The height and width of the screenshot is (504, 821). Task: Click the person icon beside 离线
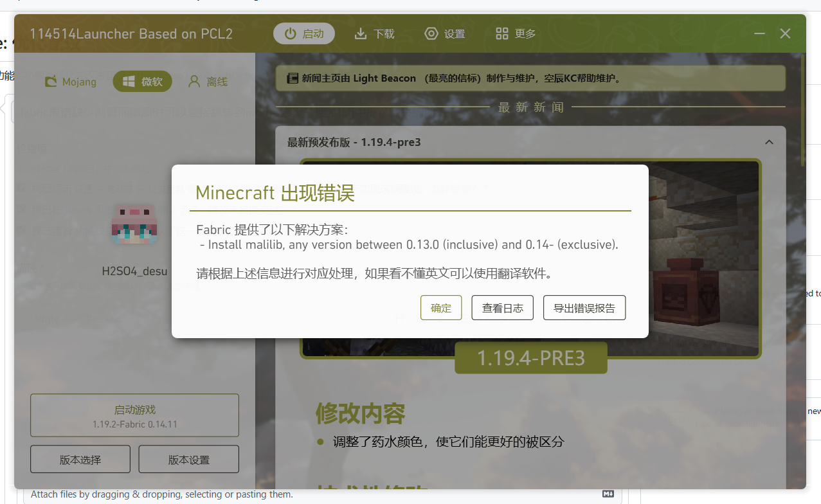click(x=194, y=82)
